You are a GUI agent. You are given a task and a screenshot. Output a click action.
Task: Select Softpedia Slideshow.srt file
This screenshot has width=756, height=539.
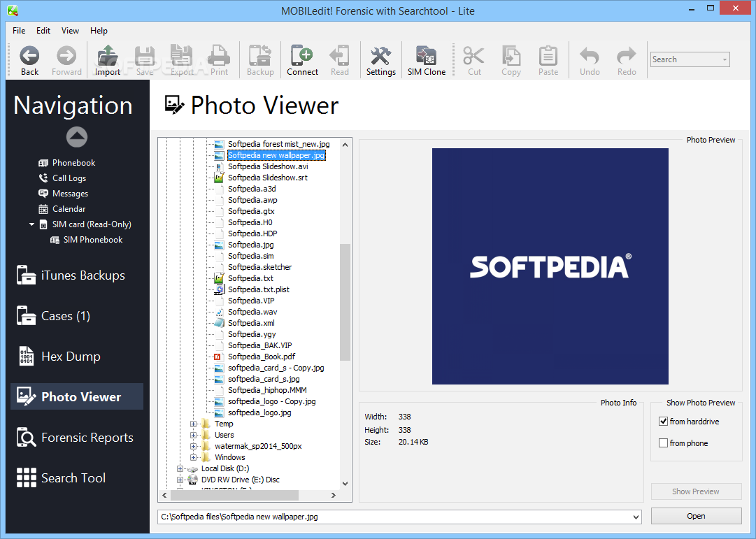click(x=268, y=178)
